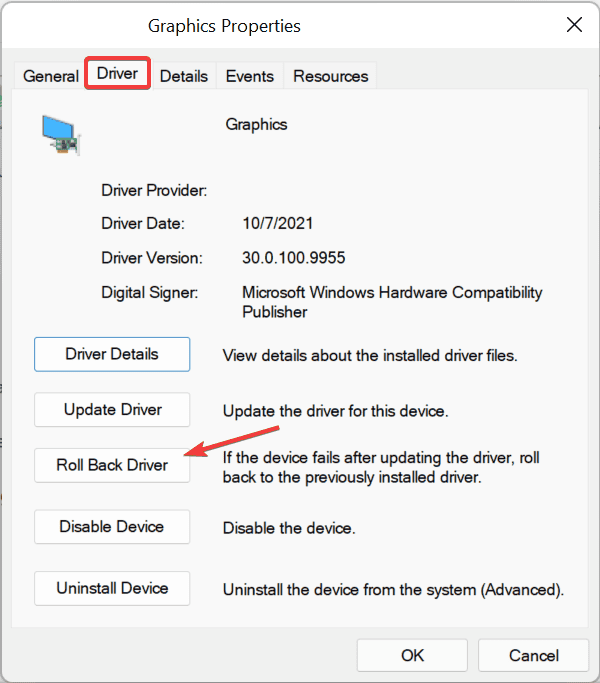Click Update Driver

click(x=112, y=409)
